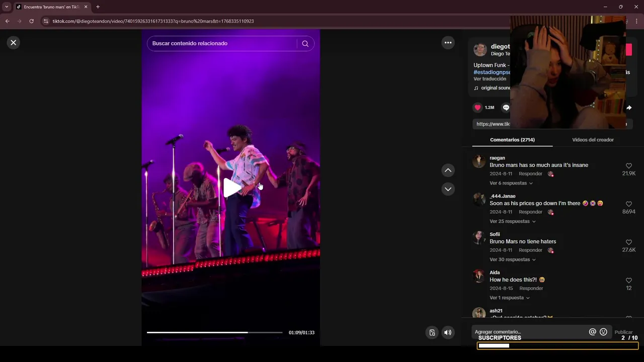Play the paused video
The height and width of the screenshot is (362, 644).
(231, 188)
